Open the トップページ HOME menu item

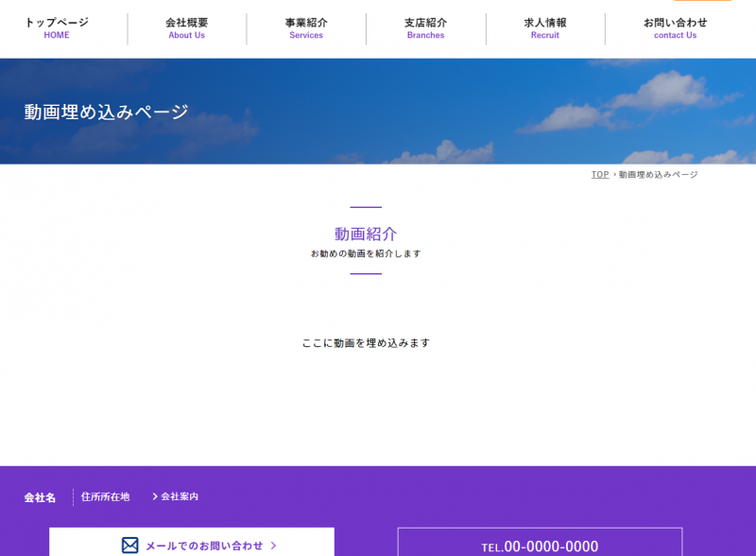tap(57, 28)
